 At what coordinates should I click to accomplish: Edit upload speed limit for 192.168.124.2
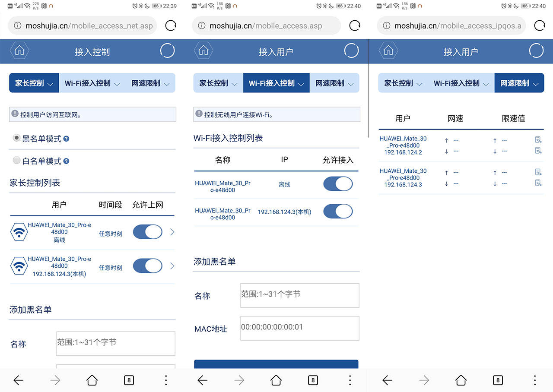tap(538, 139)
